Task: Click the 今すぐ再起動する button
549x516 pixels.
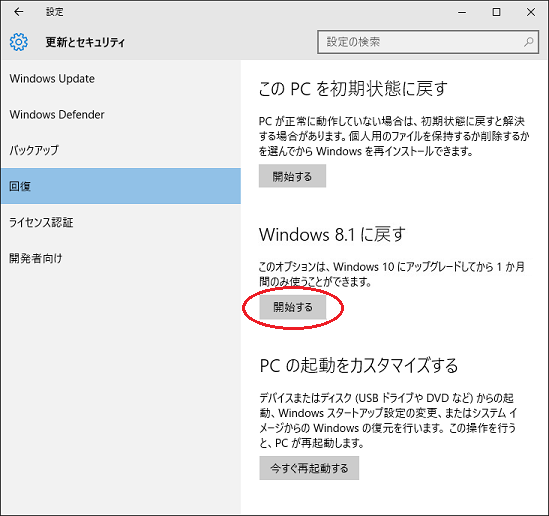Action: point(309,468)
